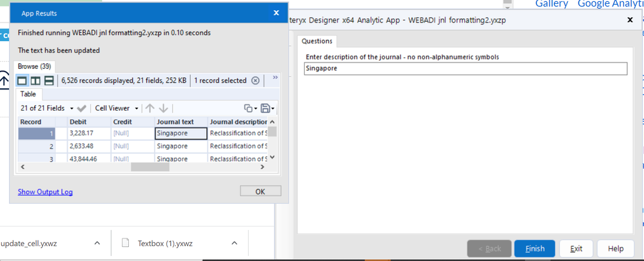Select record row number 1
Screen dimensions: 644x261
tap(37, 133)
